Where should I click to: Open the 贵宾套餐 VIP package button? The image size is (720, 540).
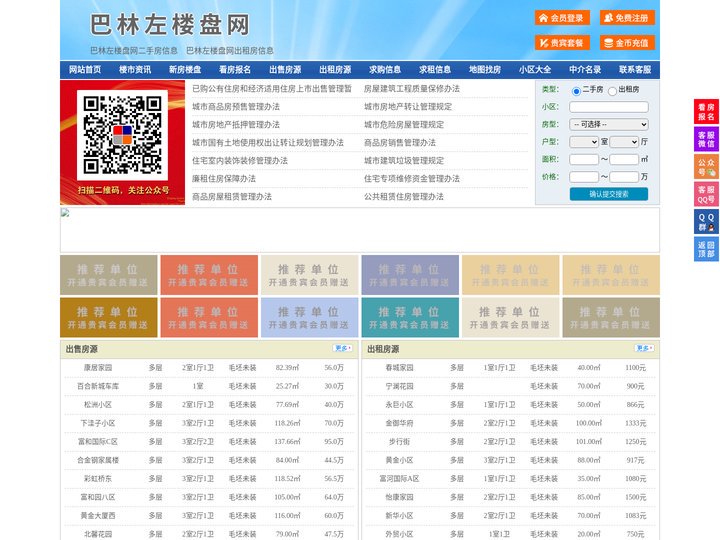tap(562, 43)
